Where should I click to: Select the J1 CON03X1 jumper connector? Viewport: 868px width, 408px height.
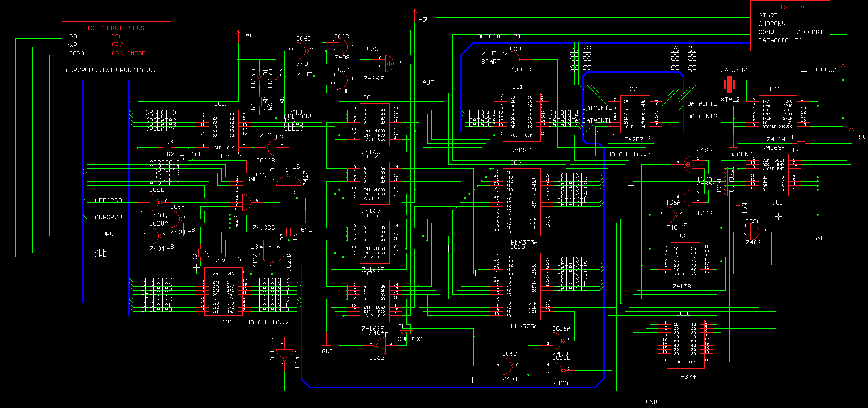pyautogui.click(x=406, y=332)
